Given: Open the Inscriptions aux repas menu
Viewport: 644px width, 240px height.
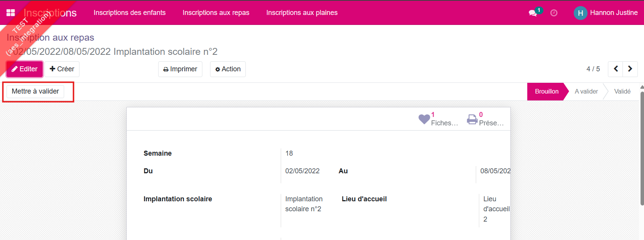Looking at the screenshot, I should [216, 13].
